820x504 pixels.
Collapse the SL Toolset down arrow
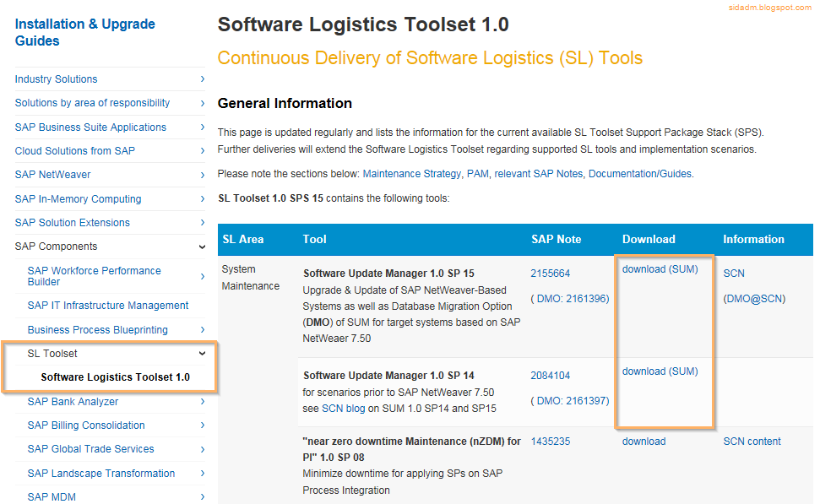click(x=203, y=354)
